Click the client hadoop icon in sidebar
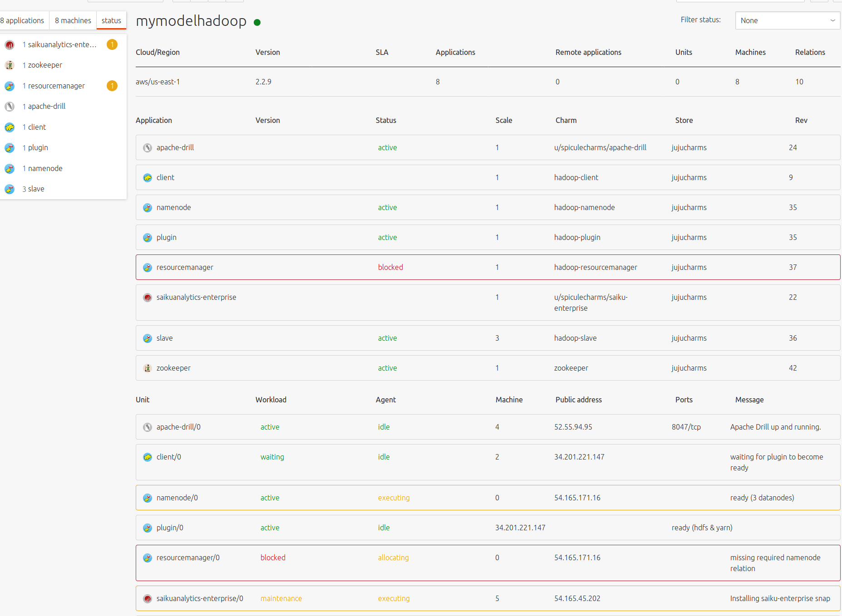The height and width of the screenshot is (616, 842). point(10,127)
